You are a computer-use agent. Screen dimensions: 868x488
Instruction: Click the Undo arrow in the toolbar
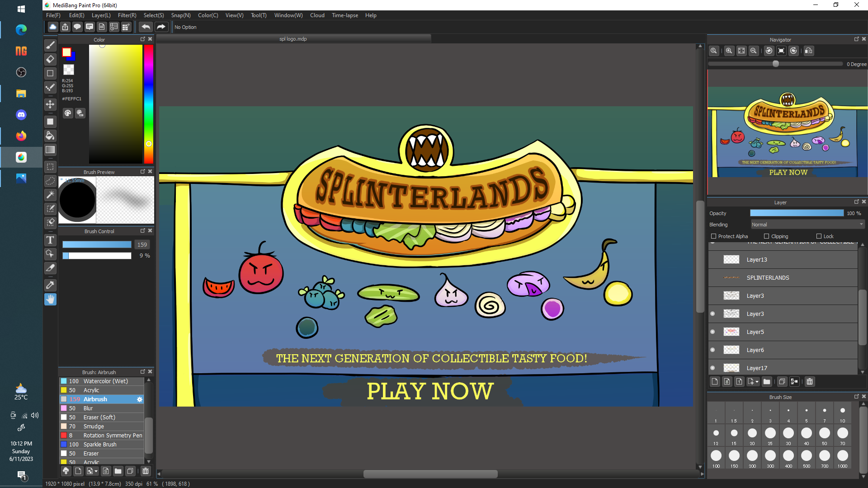tap(146, 27)
